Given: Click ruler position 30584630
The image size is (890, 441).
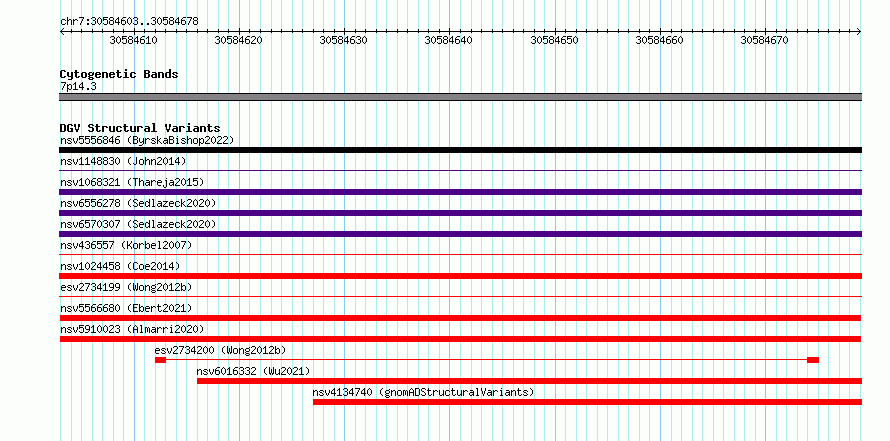Looking at the screenshot, I should (344, 40).
